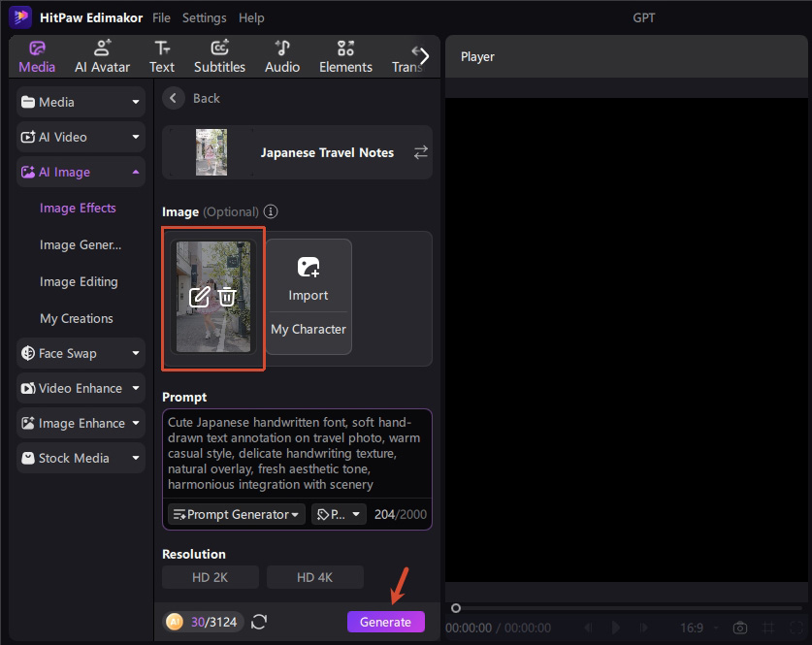The height and width of the screenshot is (645, 812).
Task: Click the AI Image sparkle icon
Action: tap(27, 172)
